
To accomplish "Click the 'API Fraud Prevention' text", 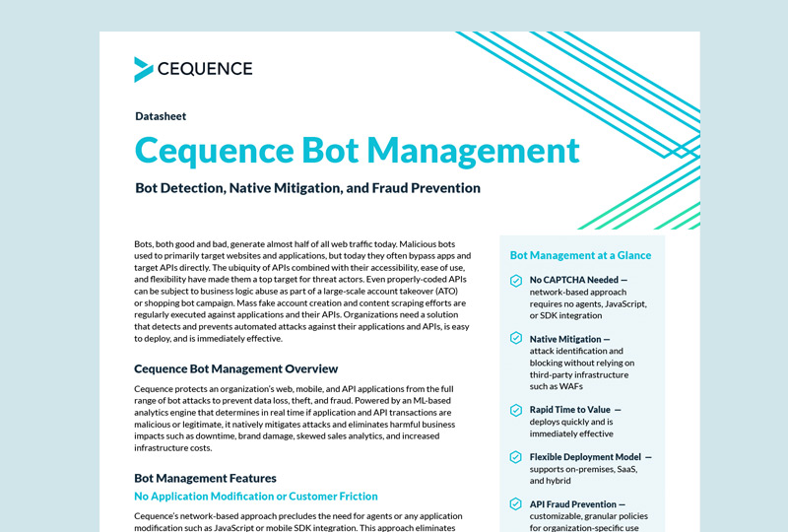I will (x=573, y=504).
